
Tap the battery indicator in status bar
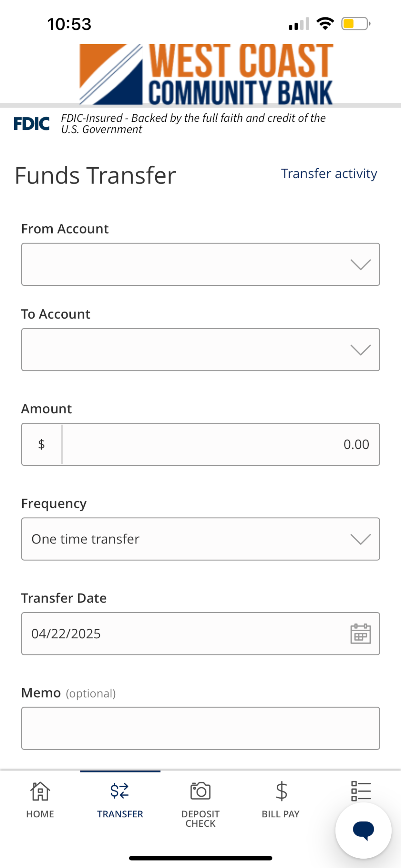356,24
